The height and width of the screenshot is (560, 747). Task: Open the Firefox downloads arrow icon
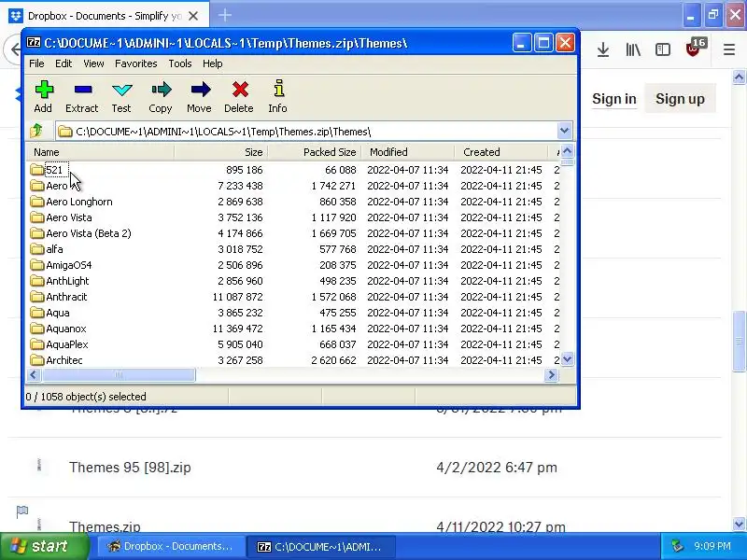click(603, 49)
